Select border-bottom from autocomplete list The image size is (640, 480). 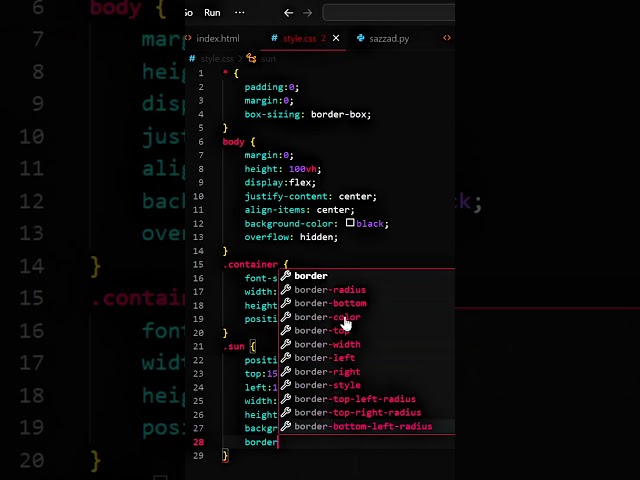coord(367,303)
